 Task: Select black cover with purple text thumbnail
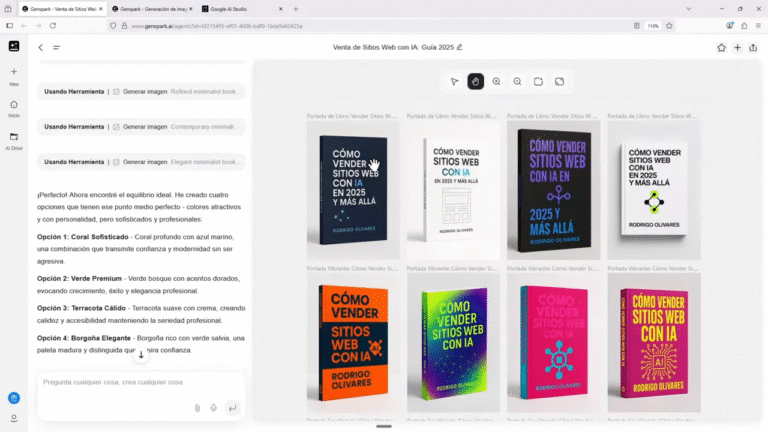553,190
